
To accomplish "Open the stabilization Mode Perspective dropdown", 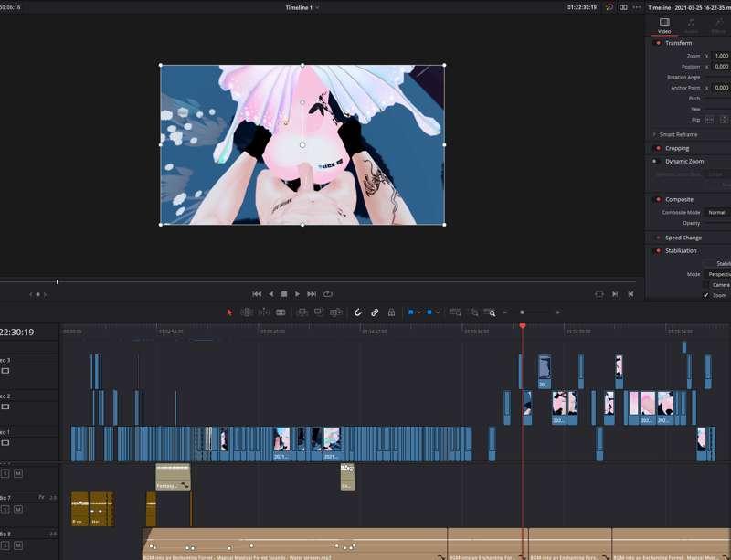I will (717, 274).
